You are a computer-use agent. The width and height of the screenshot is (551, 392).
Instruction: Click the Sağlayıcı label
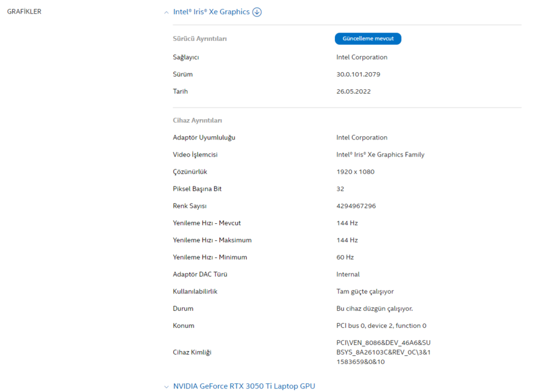pos(186,57)
